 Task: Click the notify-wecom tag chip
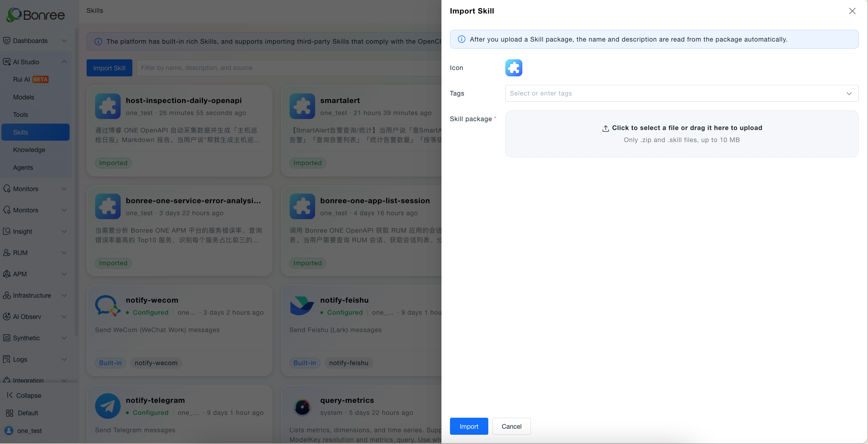(156, 363)
